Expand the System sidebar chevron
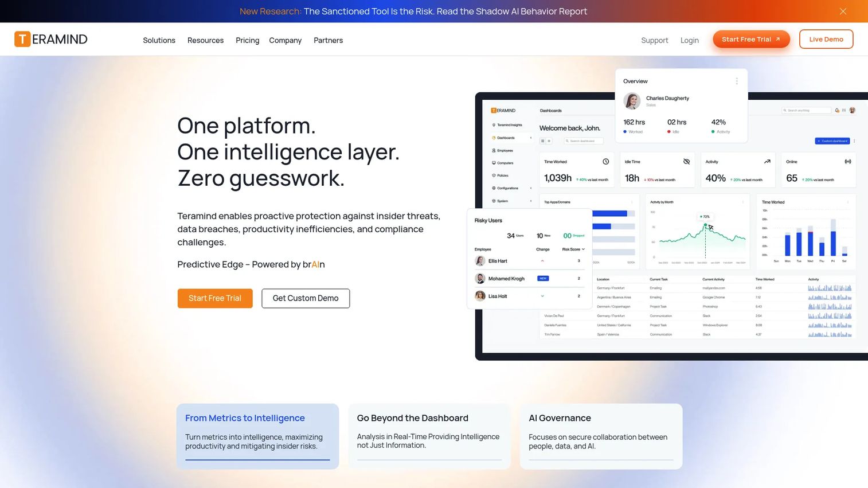This screenshot has width=868, height=488. (x=531, y=201)
